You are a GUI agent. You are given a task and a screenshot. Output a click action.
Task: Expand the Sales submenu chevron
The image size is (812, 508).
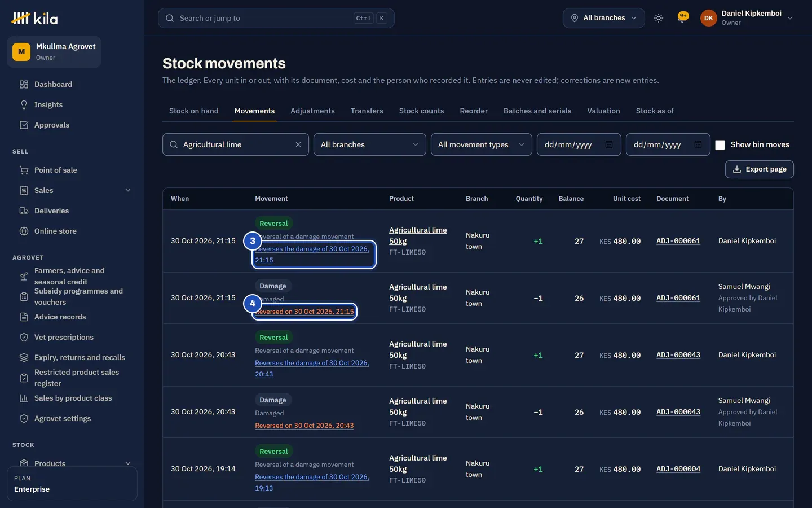[x=128, y=190]
